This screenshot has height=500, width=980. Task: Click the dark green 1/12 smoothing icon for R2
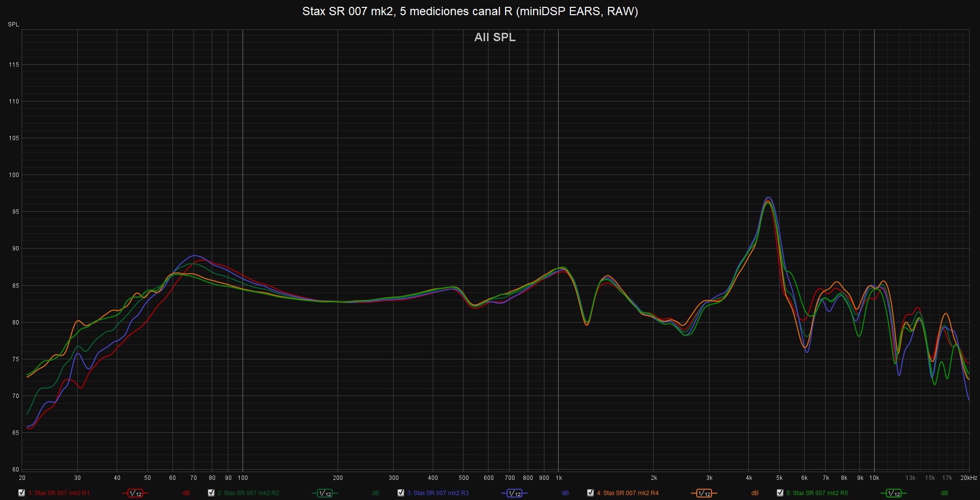point(325,493)
